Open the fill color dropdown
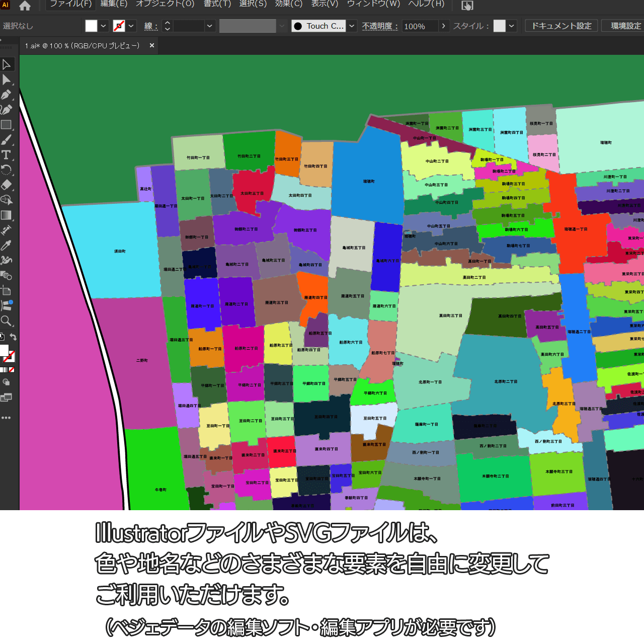644x644 pixels. tap(103, 26)
